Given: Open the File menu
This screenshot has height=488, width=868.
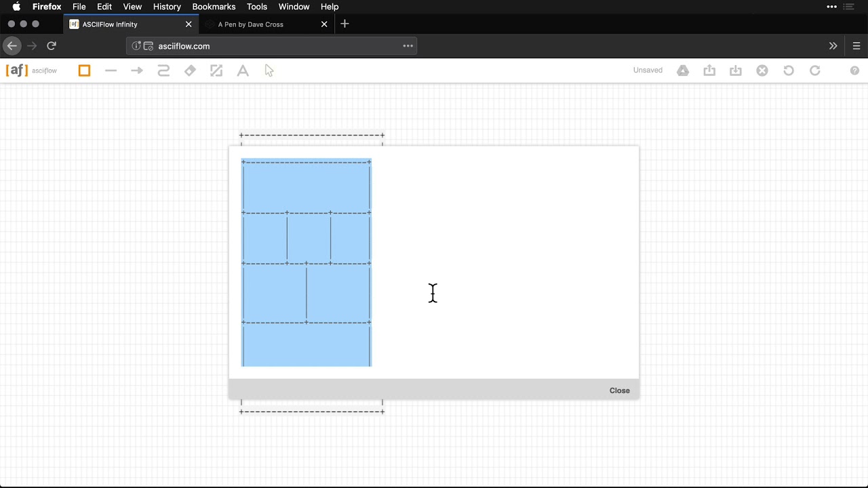Looking at the screenshot, I should (79, 7).
